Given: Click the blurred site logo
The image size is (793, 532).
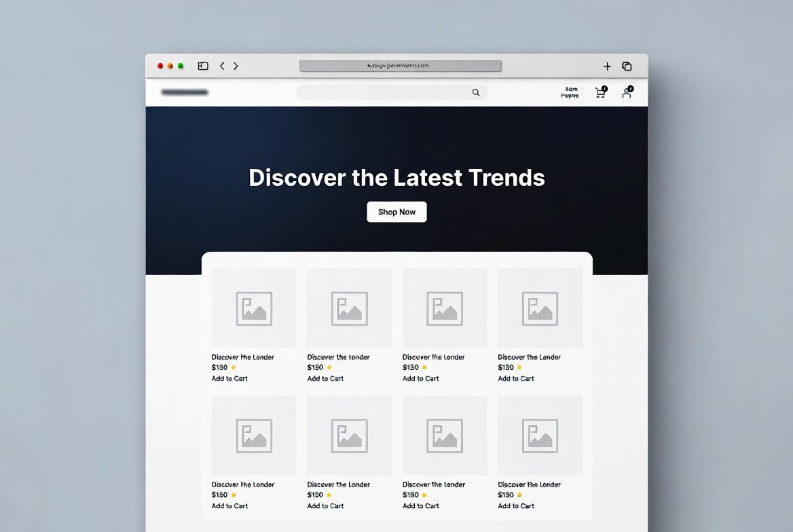Looking at the screenshot, I should pos(185,92).
